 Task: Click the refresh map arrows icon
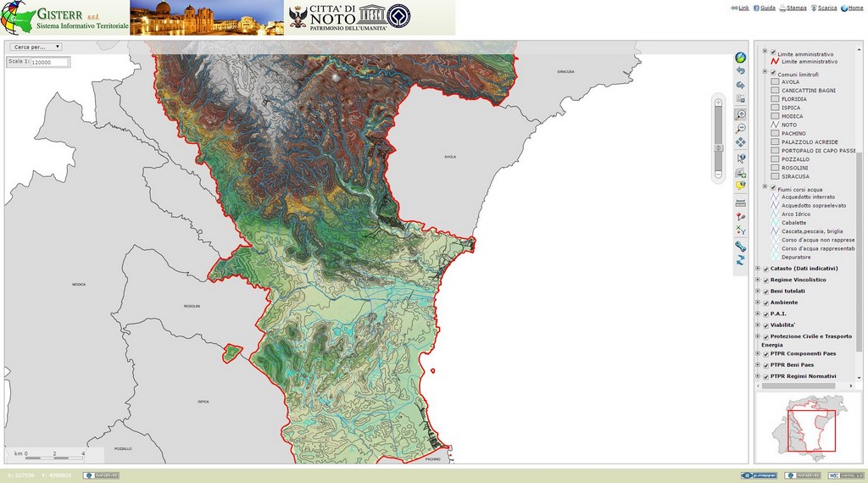pyautogui.click(x=740, y=260)
